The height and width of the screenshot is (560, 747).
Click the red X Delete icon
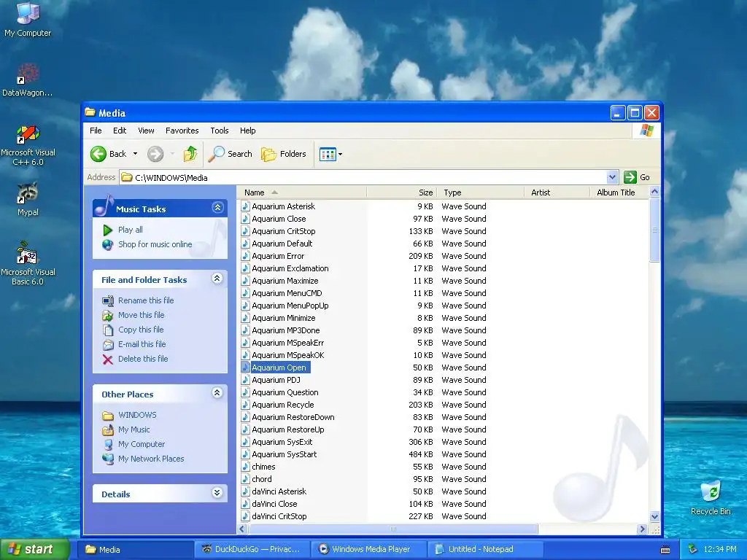[108, 359]
